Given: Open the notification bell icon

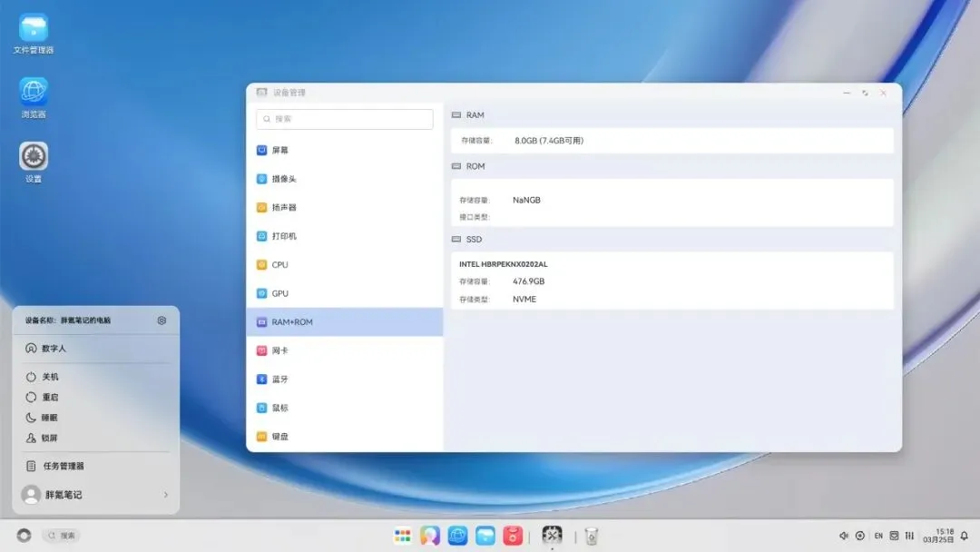Looking at the screenshot, I should 965,536.
